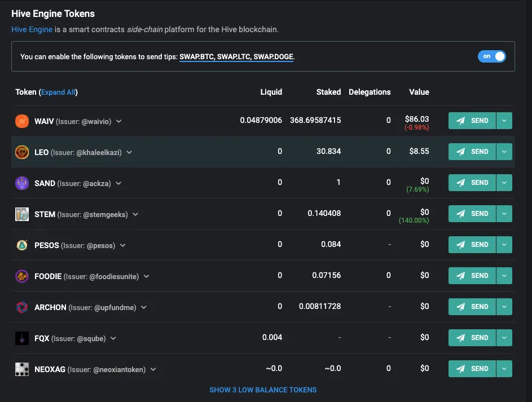Open dropdown beside NEOXAG Send button
532x402 pixels.
point(504,369)
